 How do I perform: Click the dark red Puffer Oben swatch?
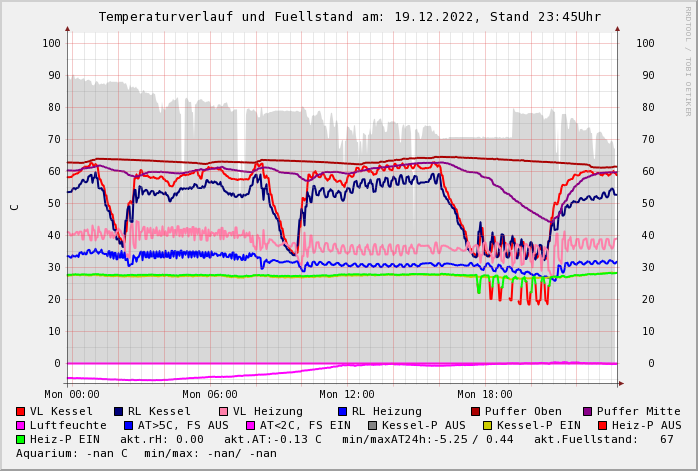(x=476, y=412)
